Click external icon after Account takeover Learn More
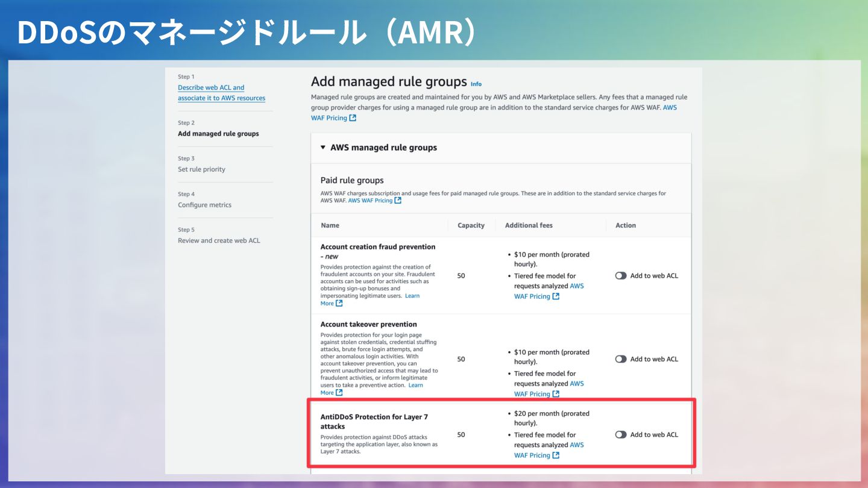 click(339, 392)
